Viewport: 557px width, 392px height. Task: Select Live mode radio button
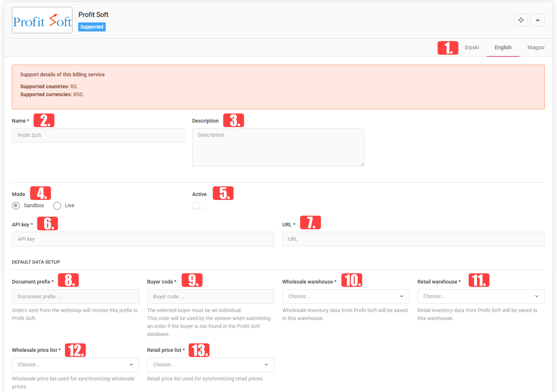(57, 206)
